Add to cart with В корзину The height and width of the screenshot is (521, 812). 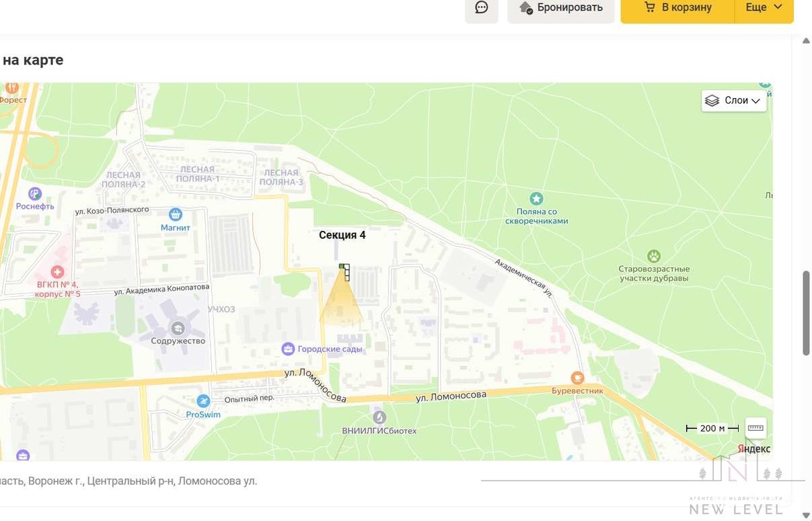pos(677,8)
